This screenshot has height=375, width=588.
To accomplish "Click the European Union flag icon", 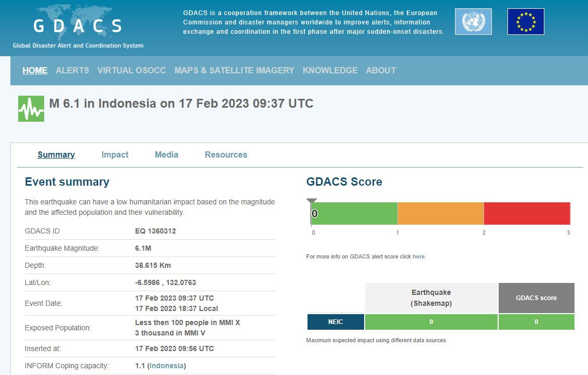I will [526, 22].
